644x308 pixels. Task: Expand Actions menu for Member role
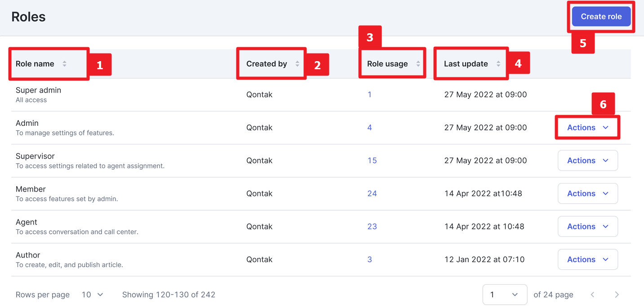[x=587, y=193]
